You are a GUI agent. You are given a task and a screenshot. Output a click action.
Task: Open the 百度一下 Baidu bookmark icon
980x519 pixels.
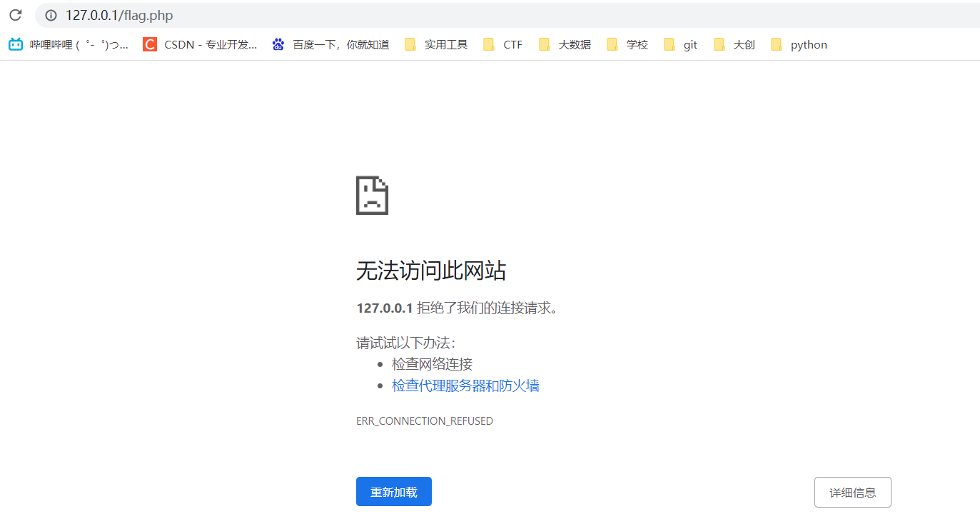click(x=278, y=44)
